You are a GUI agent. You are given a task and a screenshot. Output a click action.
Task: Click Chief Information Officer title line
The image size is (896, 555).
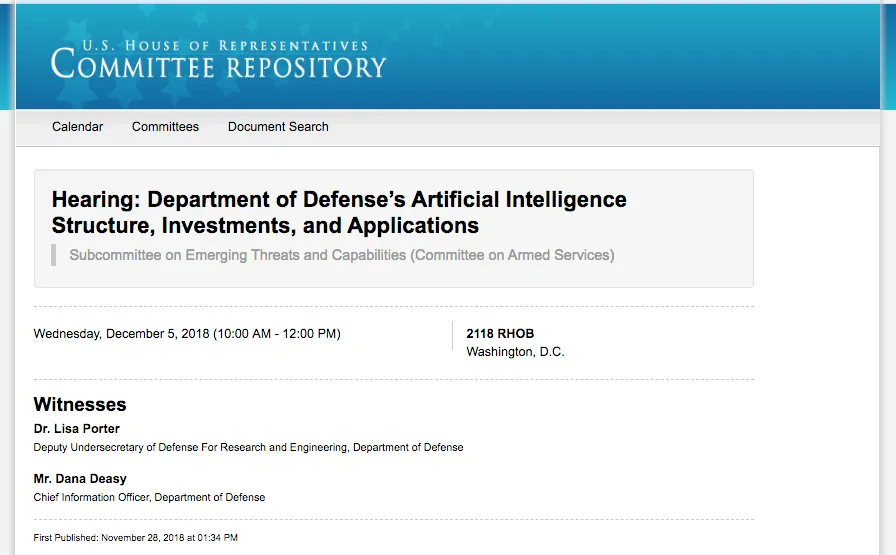149,497
